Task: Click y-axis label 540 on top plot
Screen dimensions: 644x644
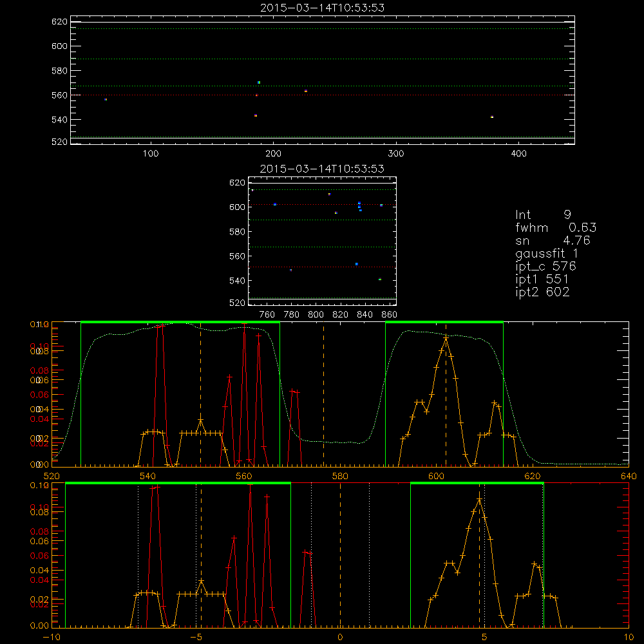Action: (x=59, y=120)
